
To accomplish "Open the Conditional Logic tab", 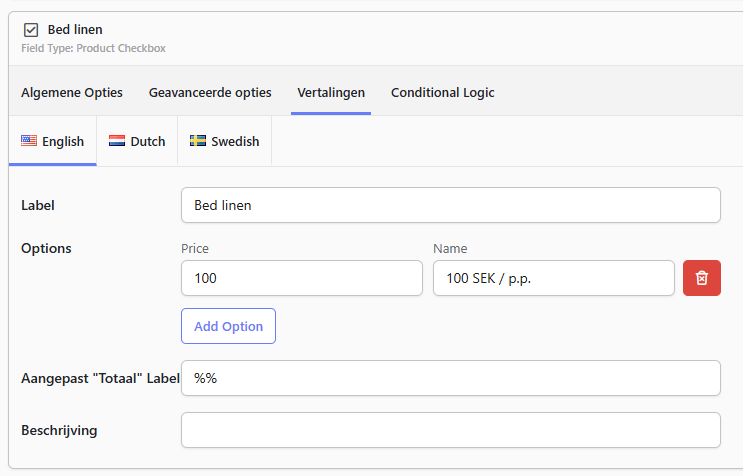I will pyautogui.click(x=443, y=92).
